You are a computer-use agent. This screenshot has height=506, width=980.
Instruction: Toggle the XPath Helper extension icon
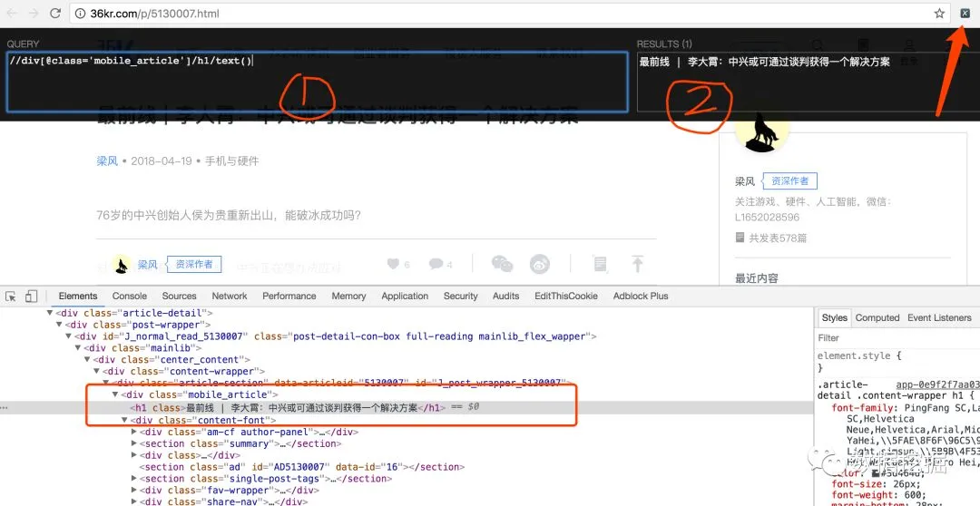(x=965, y=13)
